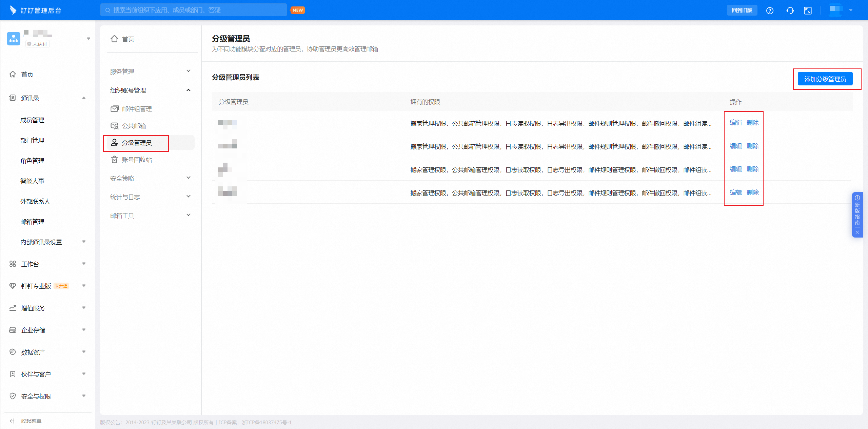Click 收起菜单 collapse icon
This screenshot has width=868, height=429.
[12, 421]
